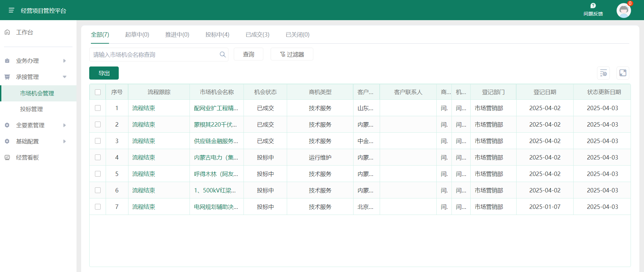This screenshot has width=644, height=272.
Task: Switch to the 推进中(0) tab
Action: 177,35
